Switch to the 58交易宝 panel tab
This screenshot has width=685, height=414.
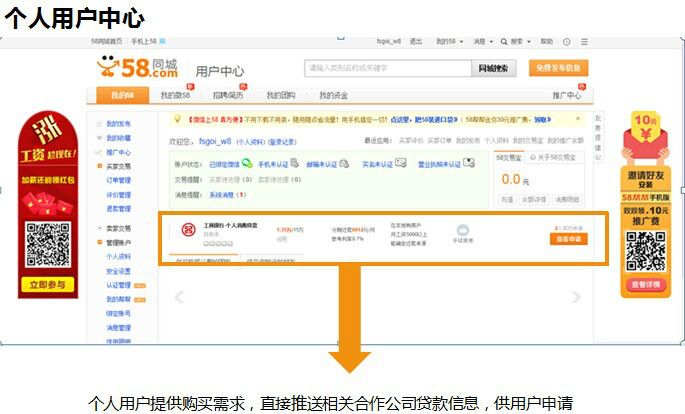509,158
